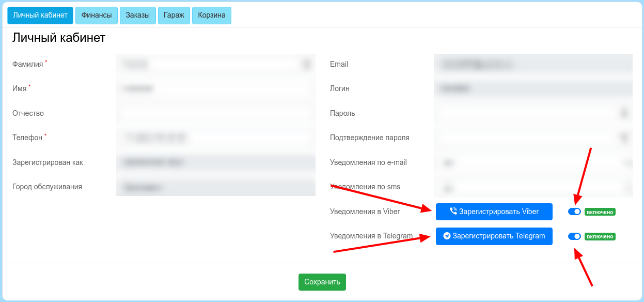Screen dimensions: 644x302
Task: Focus the Подтверждение пароля field
Action: [x=533, y=138]
